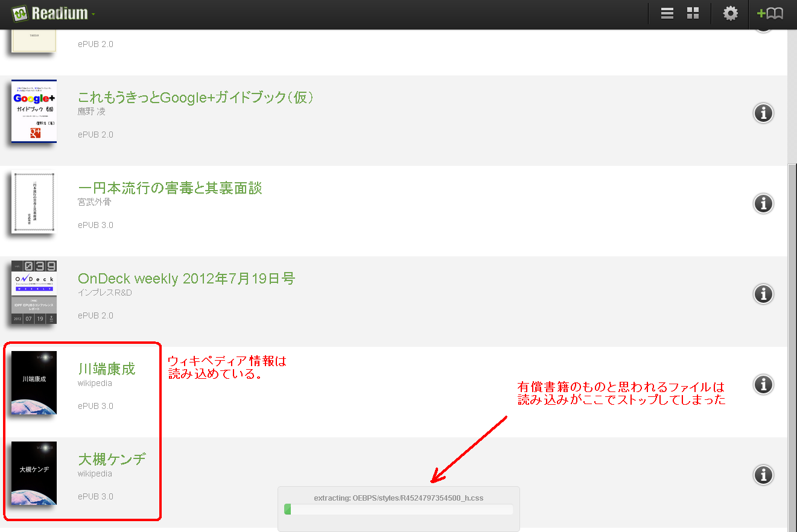Click the ePUB 2.0 label under OnDeck weekly

95,315
